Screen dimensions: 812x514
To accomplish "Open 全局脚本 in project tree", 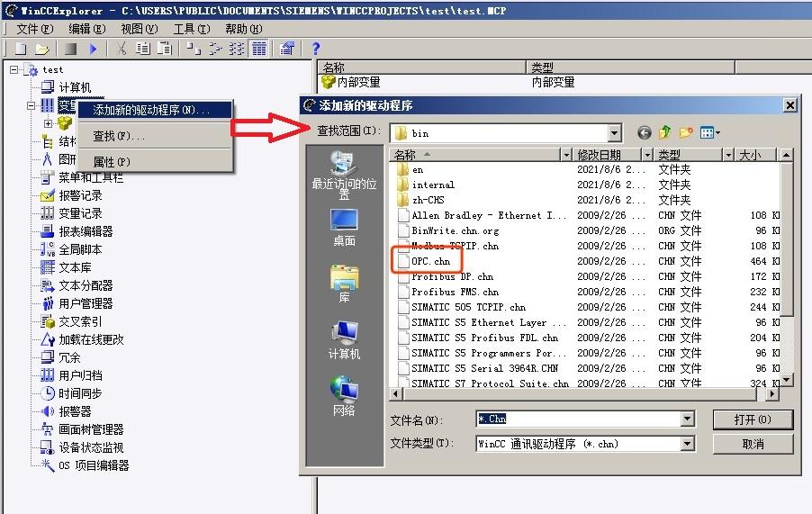I will point(80,249).
